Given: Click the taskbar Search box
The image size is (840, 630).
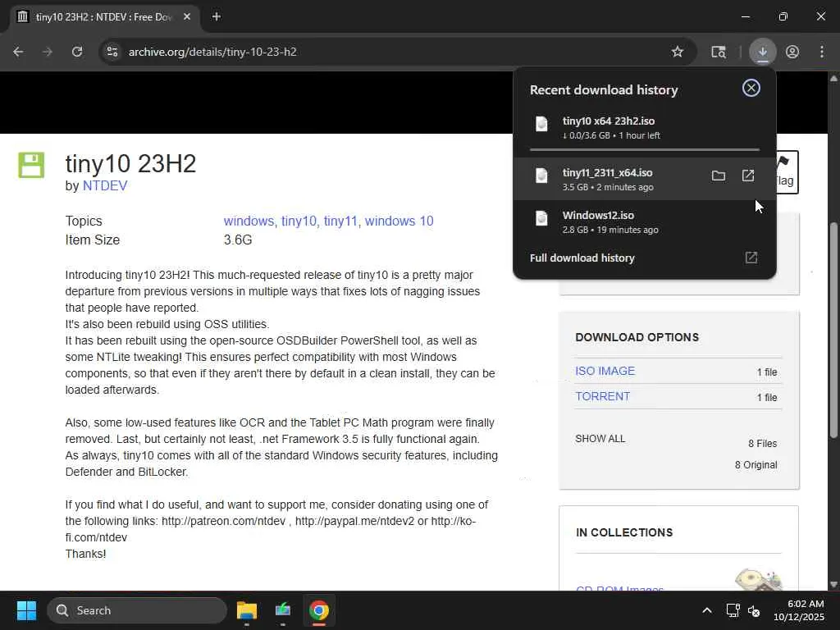Looking at the screenshot, I should [x=137, y=610].
